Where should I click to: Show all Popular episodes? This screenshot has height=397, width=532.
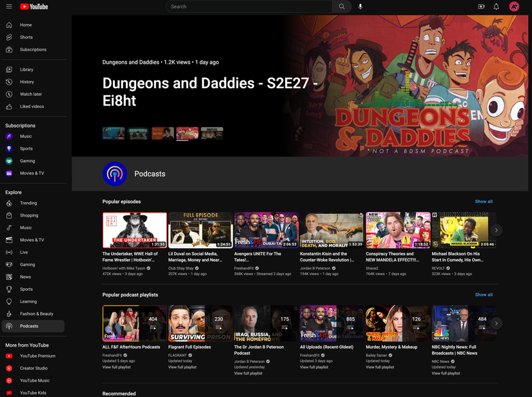point(484,201)
